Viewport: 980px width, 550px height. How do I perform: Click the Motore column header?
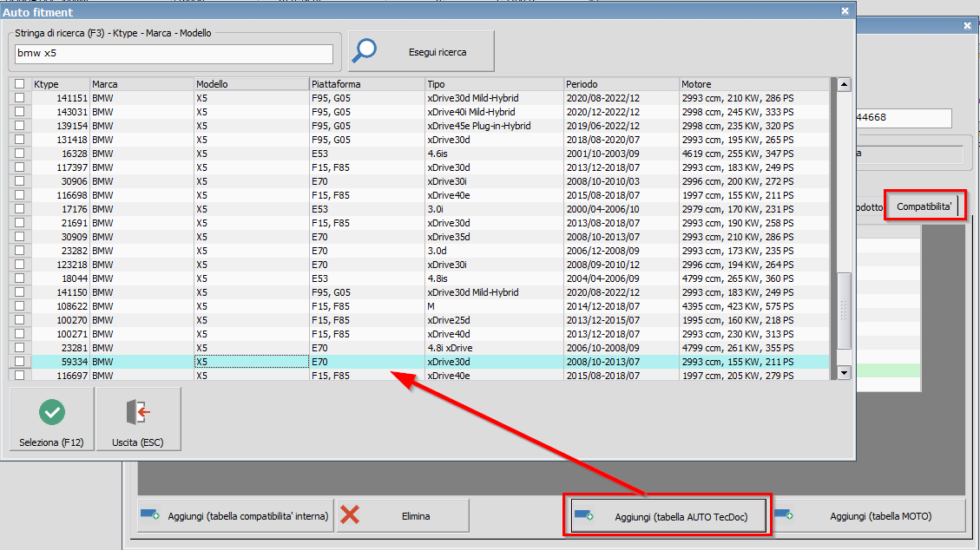click(754, 84)
